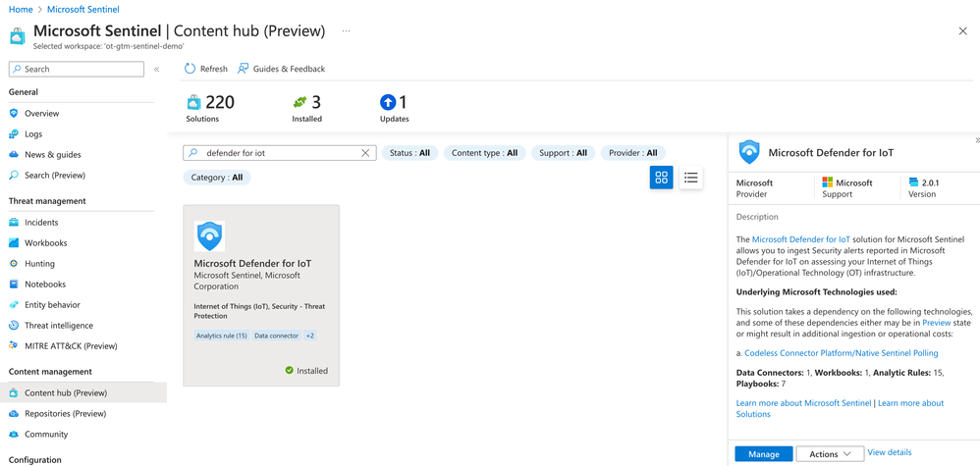Open Threat intelligence icon

tap(14, 326)
